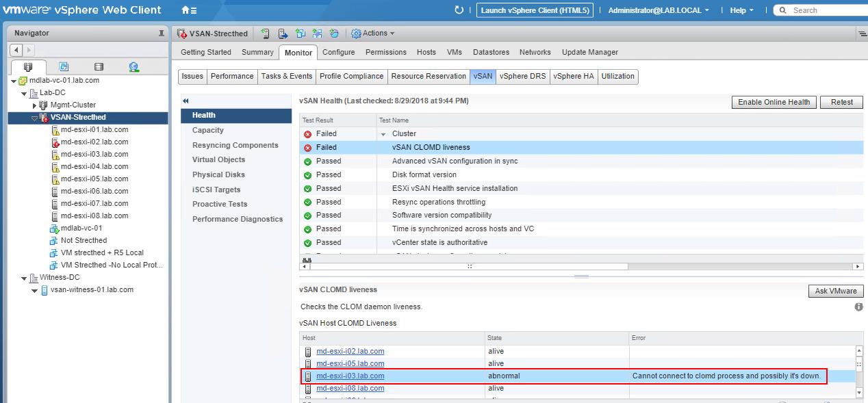
Task: Click the failed status icon for vSAN CLOMD liveness
Action: pos(308,147)
